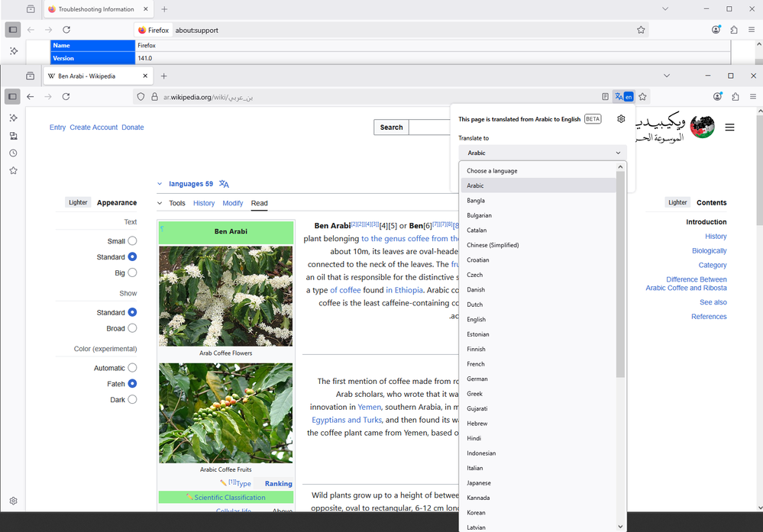The width and height of the screenshot is (763, 532).
Task: Open translation settings gear in the popup
Action: (621, 119)
